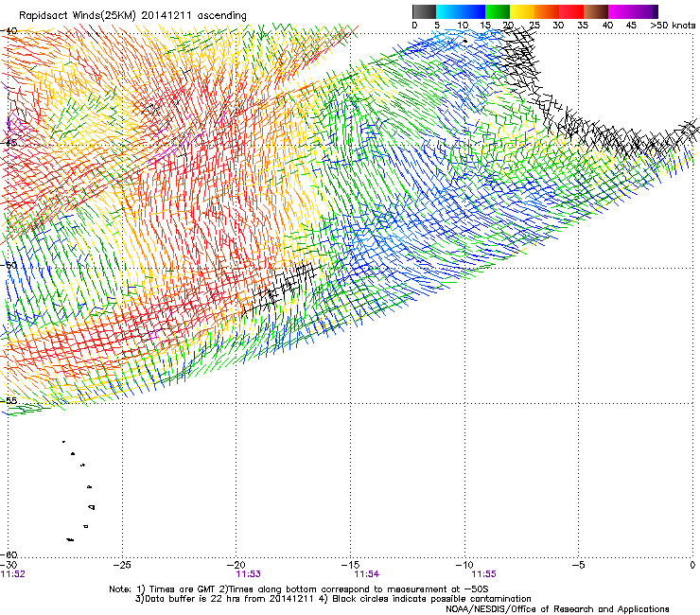Click the '-60' latitude axis label
Screen dimensions: 700x615
[x=9, y=554]
